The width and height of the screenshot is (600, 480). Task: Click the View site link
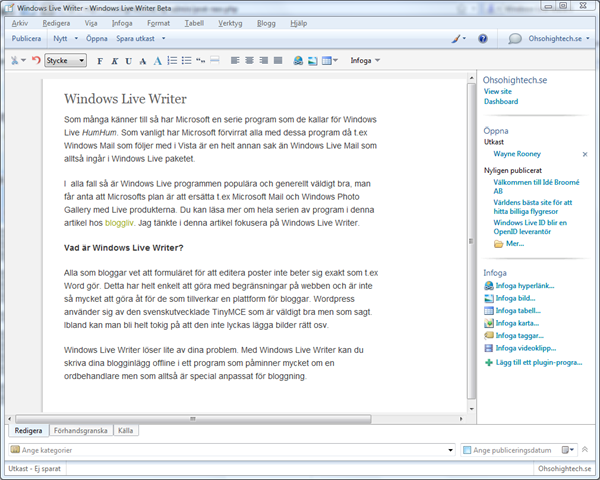(x=497, y=91)
